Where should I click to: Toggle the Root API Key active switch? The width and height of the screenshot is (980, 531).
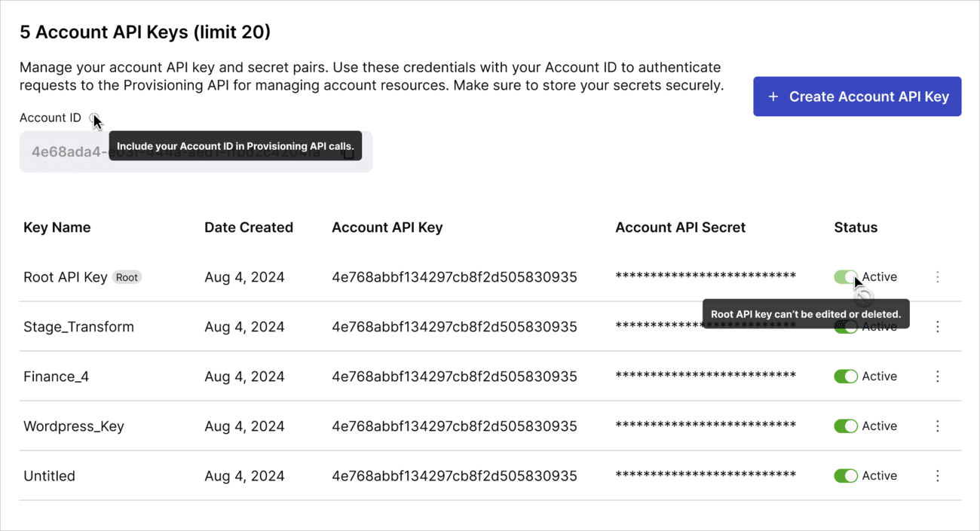[846, 277]
